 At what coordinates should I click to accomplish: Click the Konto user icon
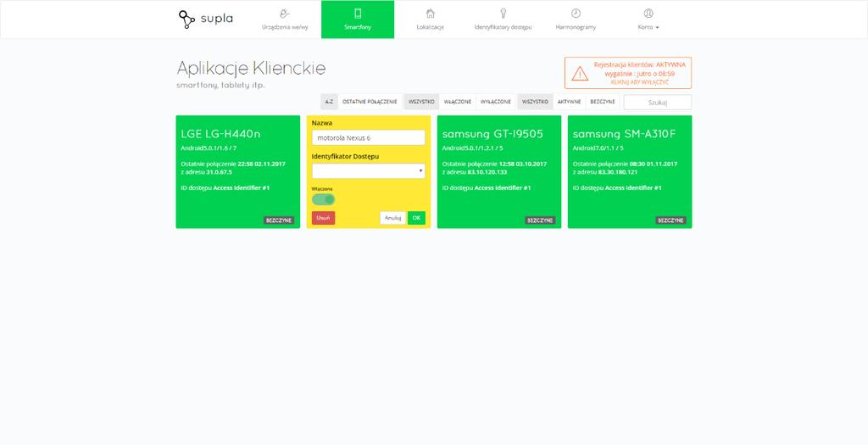coord(648,14)
